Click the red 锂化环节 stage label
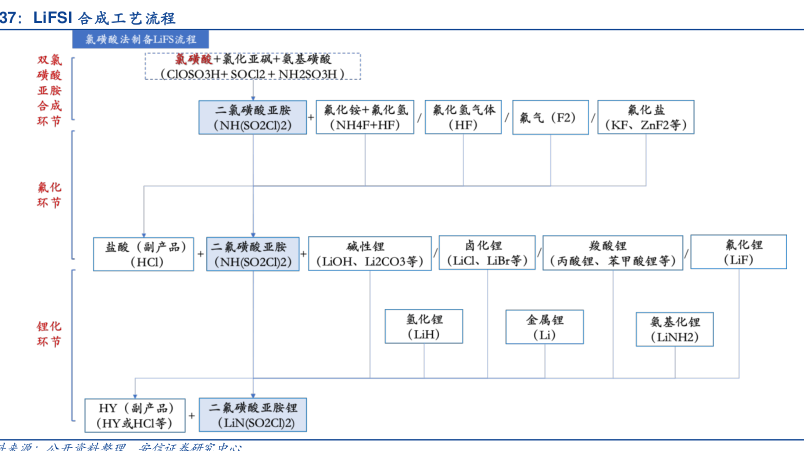804x451 pixels. [49, 334]
